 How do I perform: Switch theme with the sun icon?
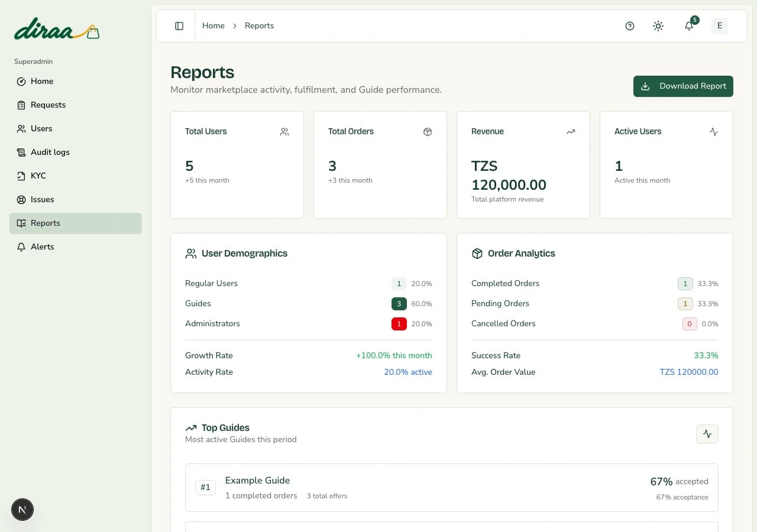pos(658,26)
